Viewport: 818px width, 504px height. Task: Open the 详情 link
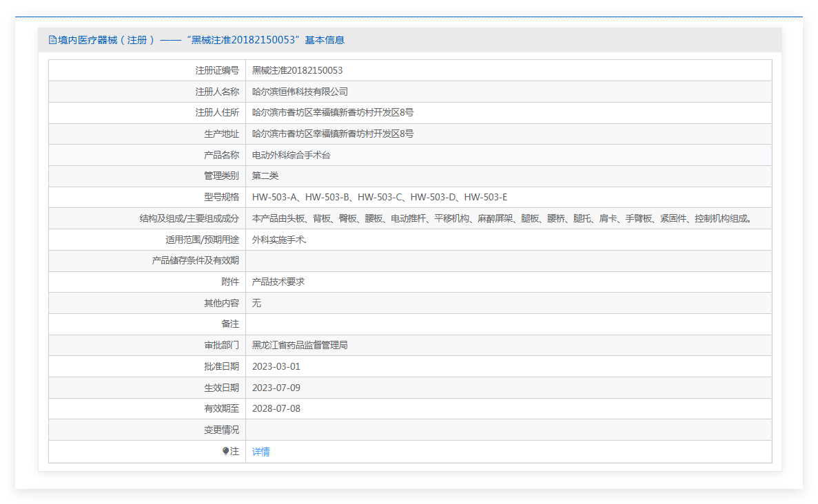click(260, 452)
